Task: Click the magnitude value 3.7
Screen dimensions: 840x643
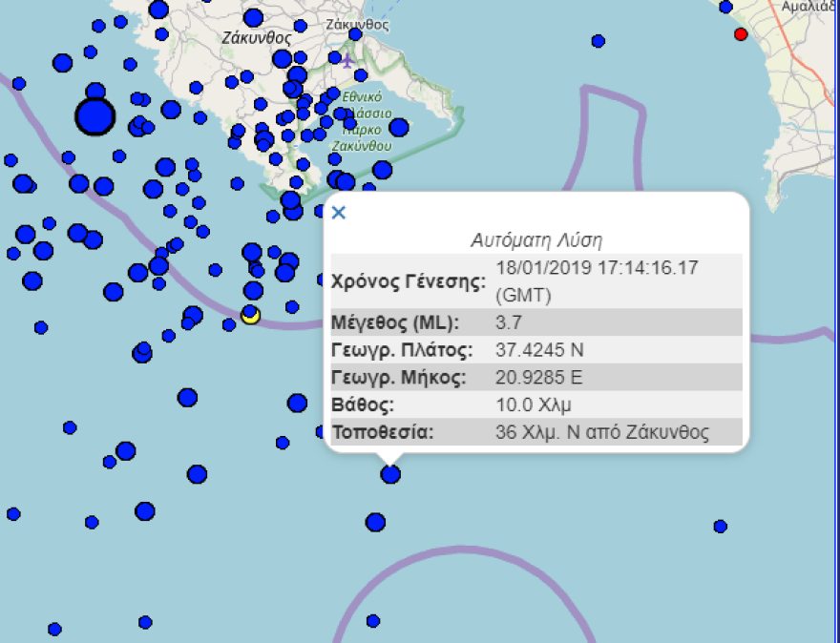Action: pos(509,321)
